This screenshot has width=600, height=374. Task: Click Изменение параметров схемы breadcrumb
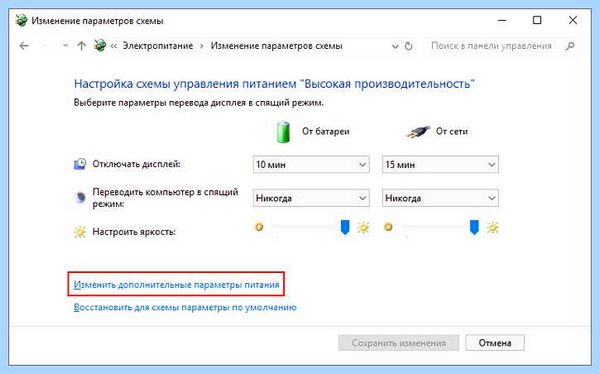[276, 46]
